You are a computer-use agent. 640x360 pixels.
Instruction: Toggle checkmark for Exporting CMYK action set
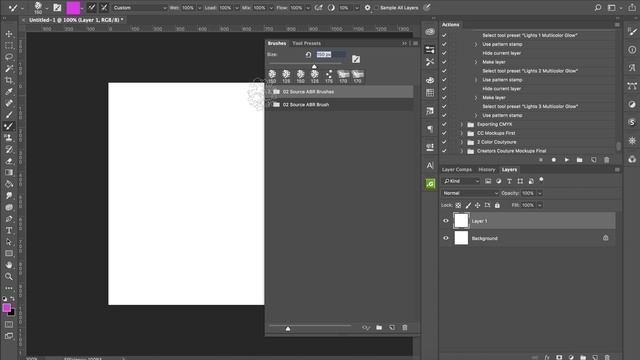click(444, 124)
